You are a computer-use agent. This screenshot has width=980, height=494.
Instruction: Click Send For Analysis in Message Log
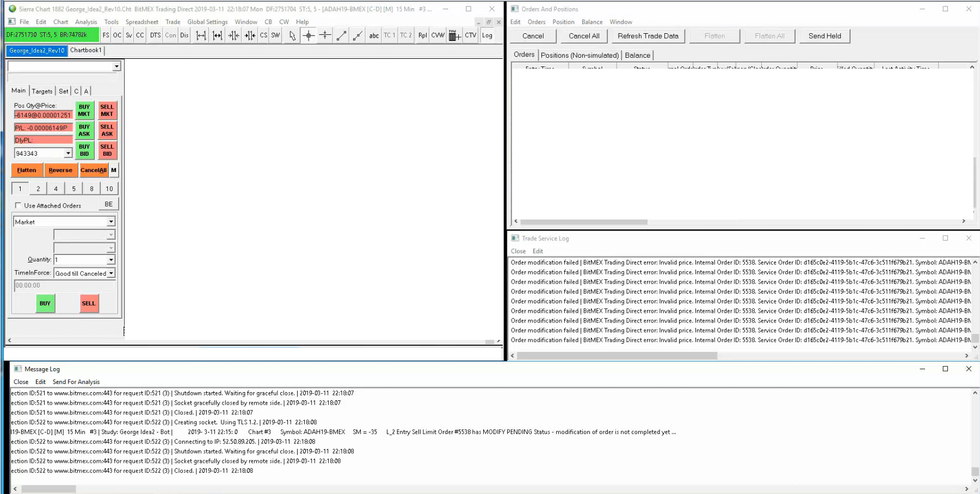[x=76, y=382]
